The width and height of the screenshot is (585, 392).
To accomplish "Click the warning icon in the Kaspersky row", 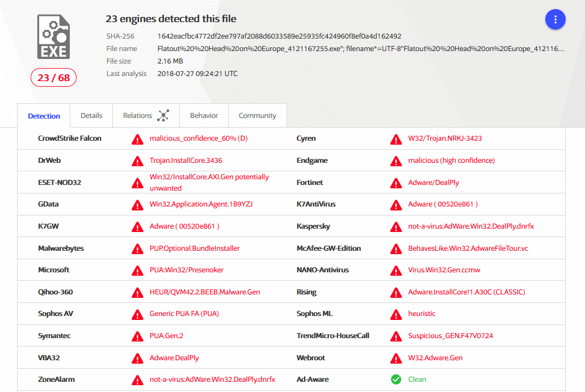I will point(396,227).
